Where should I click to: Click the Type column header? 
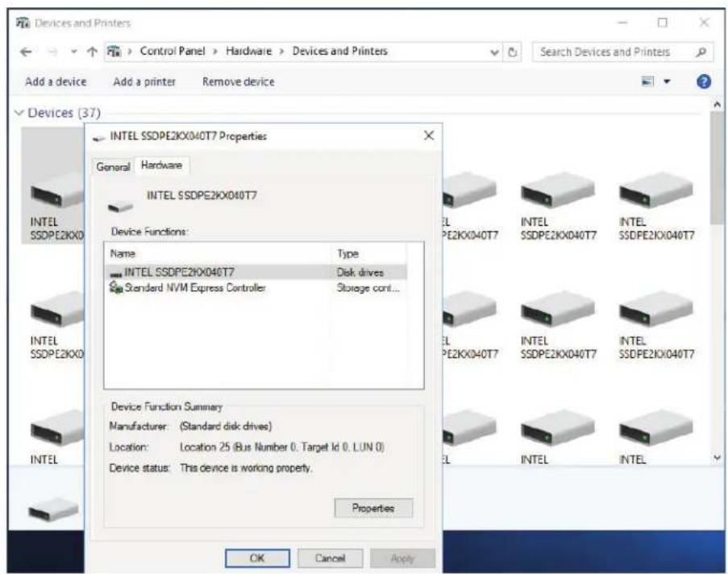pos(369,254)
